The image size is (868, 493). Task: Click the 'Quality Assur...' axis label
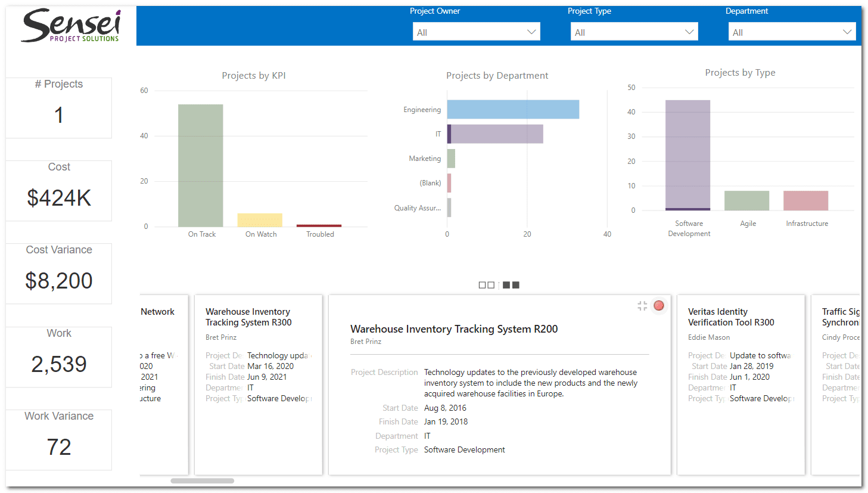418,208
